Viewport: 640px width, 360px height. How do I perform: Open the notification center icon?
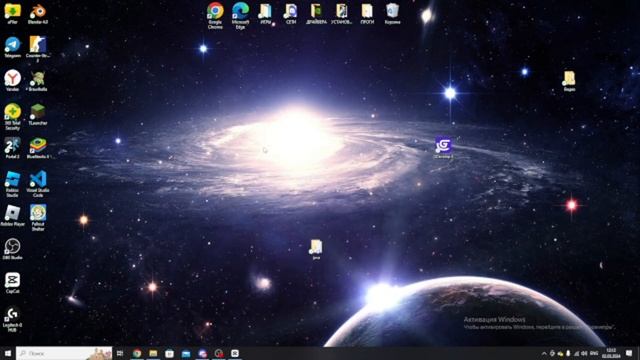coord(629,353)
